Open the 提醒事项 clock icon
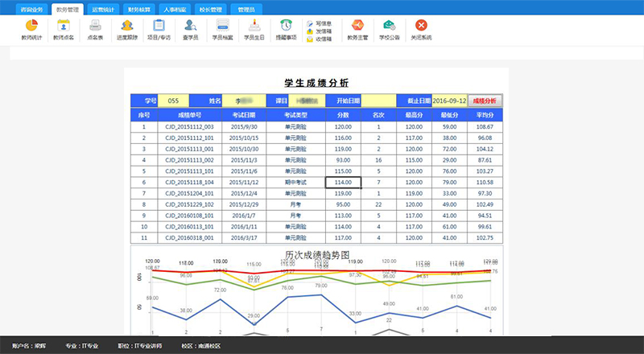Viewport: 644px width, 354px height. pyautogui.click(x=287, y=27)
